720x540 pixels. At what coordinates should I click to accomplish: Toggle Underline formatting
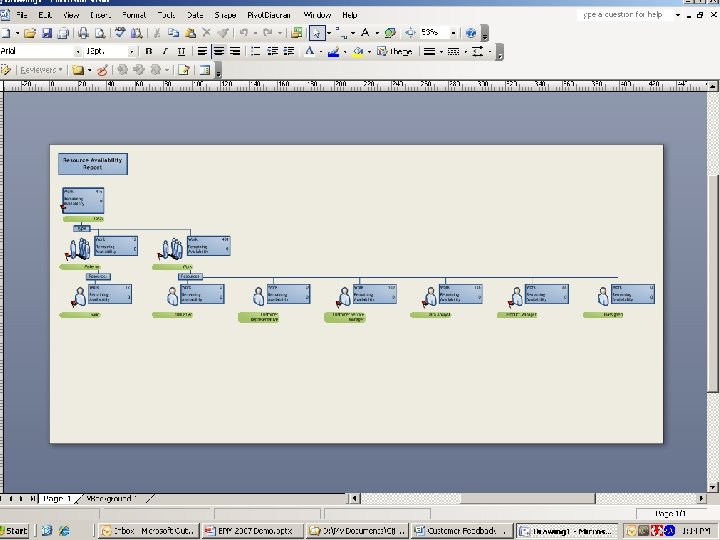pyautogui.click(x=181, y=51)
